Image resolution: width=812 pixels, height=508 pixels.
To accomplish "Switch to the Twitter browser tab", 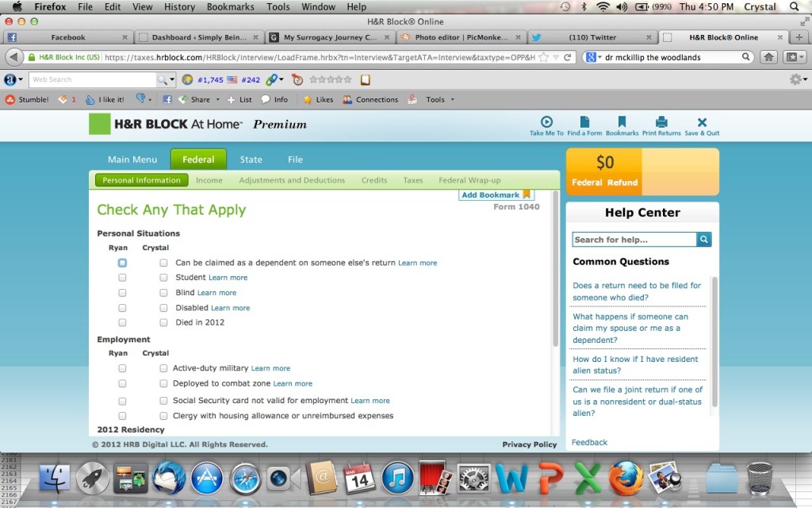I will click(592, 37).
